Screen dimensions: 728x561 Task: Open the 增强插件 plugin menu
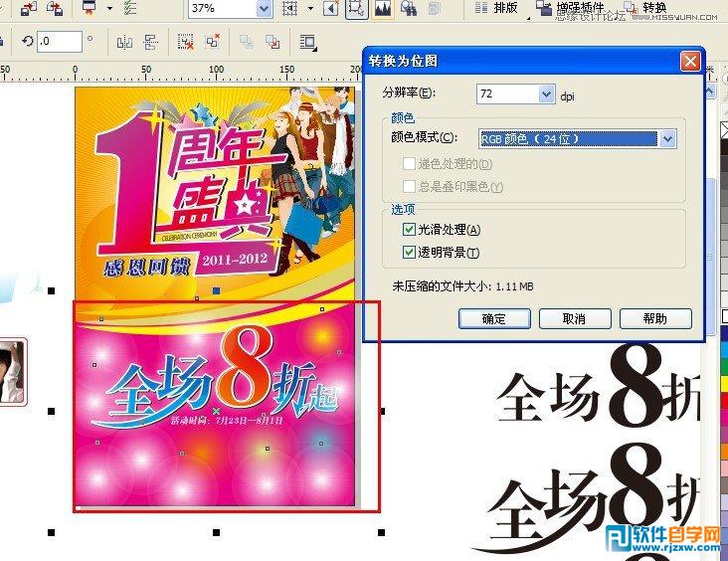(580, 7)
